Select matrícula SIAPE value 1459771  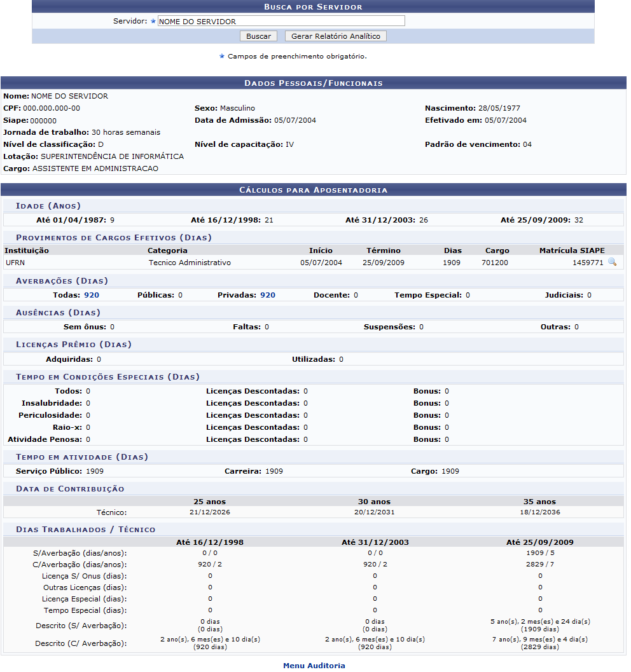pyautogui.click(x=588, y=263)
